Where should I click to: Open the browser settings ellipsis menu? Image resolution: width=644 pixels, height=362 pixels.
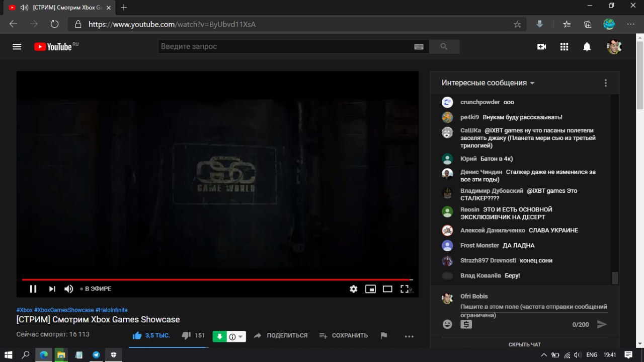[x=630, y=24]
